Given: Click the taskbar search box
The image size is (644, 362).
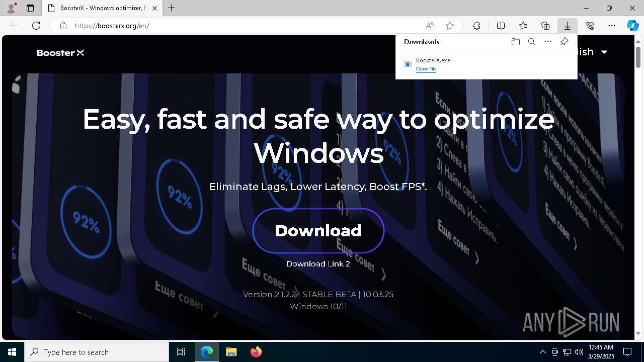Looking at the screenshot, I should 97,352.
